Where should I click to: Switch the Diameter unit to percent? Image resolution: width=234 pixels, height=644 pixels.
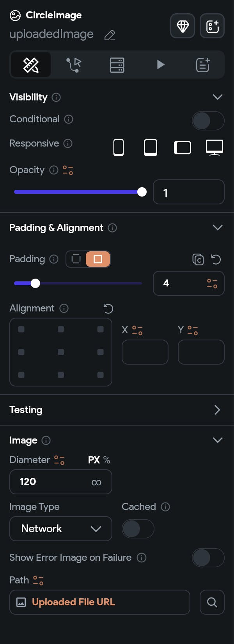pyautogui.click(x=107, y=460)
